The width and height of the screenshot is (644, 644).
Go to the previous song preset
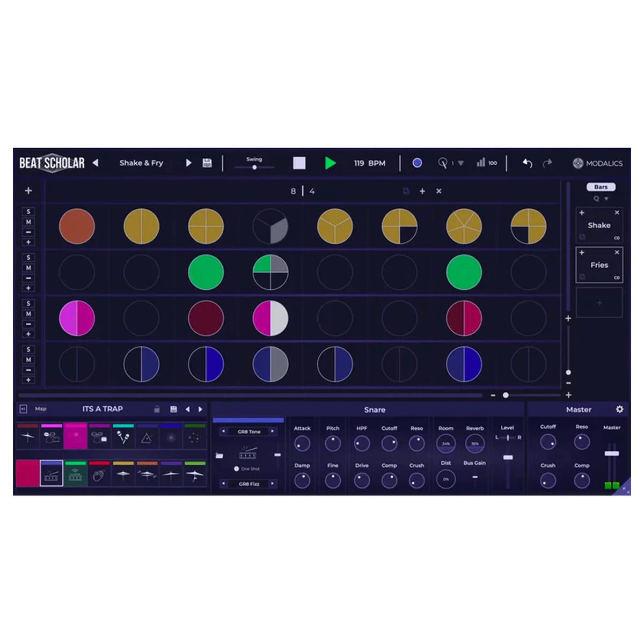point(95,163)
